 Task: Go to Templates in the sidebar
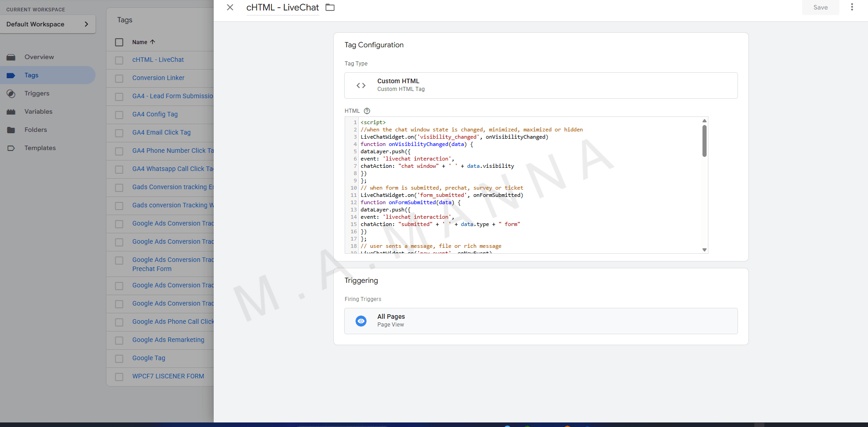(40, 148)
